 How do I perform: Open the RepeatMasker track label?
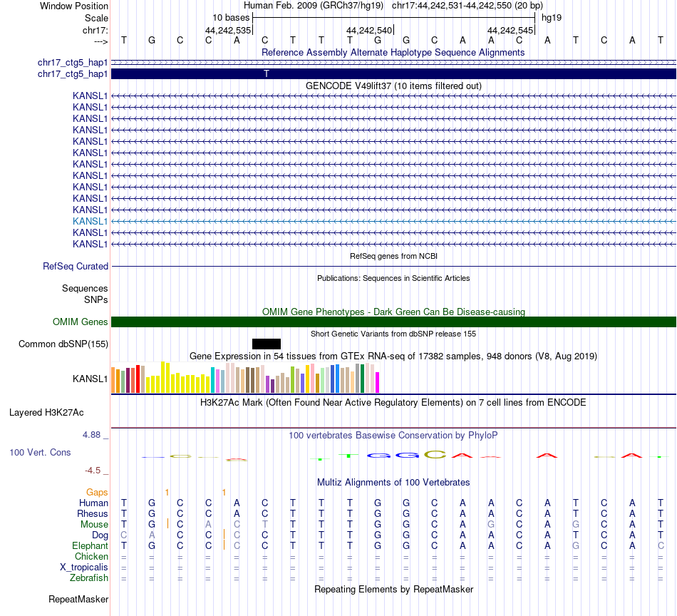pos(78,599)
